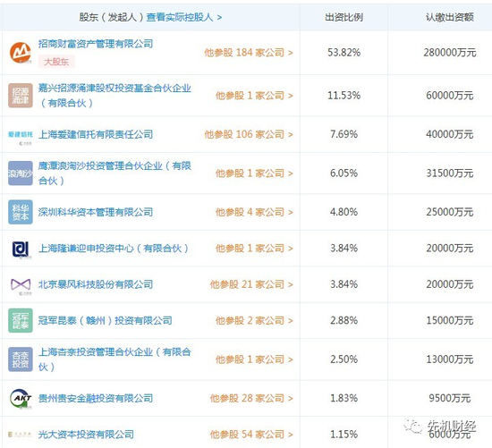Expand 他参股 28 家公司 list
Viewport: 492px width, 448px height.
coord(251,399)
